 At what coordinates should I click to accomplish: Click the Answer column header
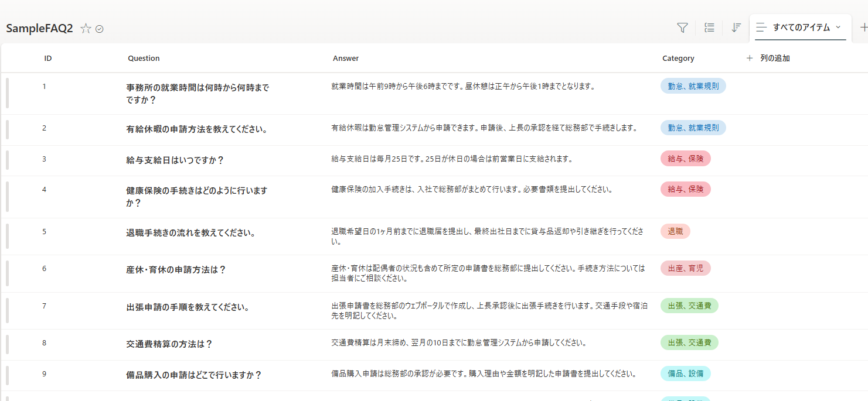coord(346,58)
